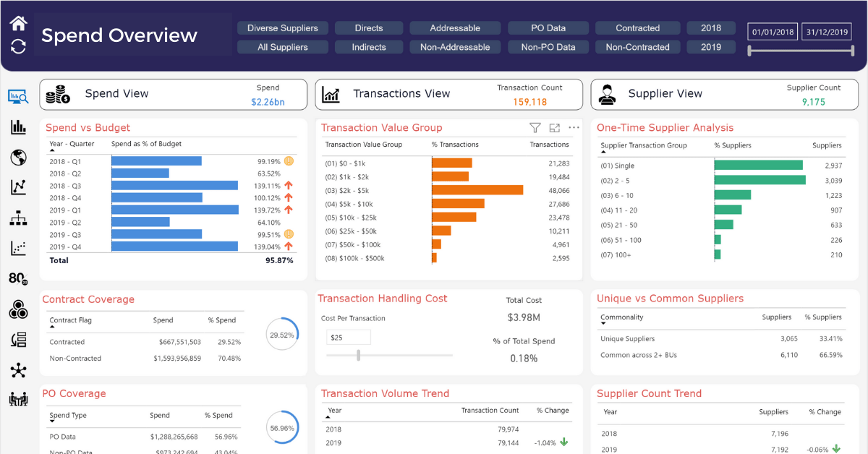Viewport: 868px width, 454px height.
Task: Open the hierarchy decomposition tree icon
Action: click(x=18, y=217)
